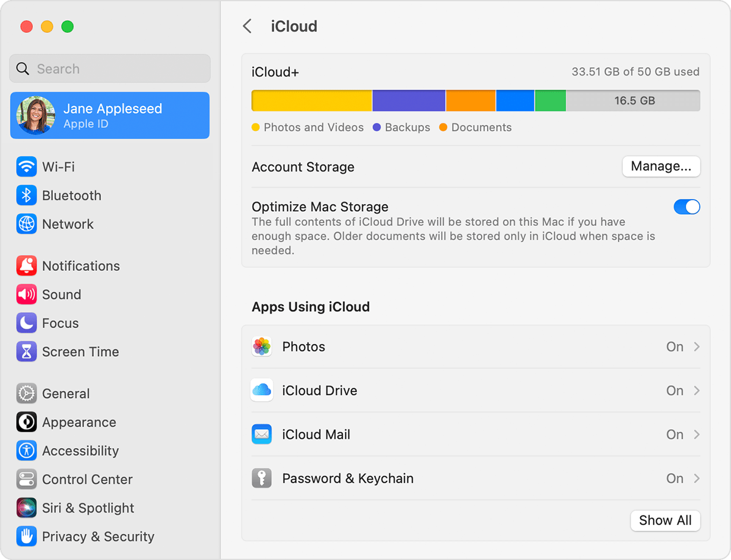The image size is (731, 560).
Task: Click the yellow Photos and Videos storage segment
Action: pyautogui.click(x=311, y=100)
